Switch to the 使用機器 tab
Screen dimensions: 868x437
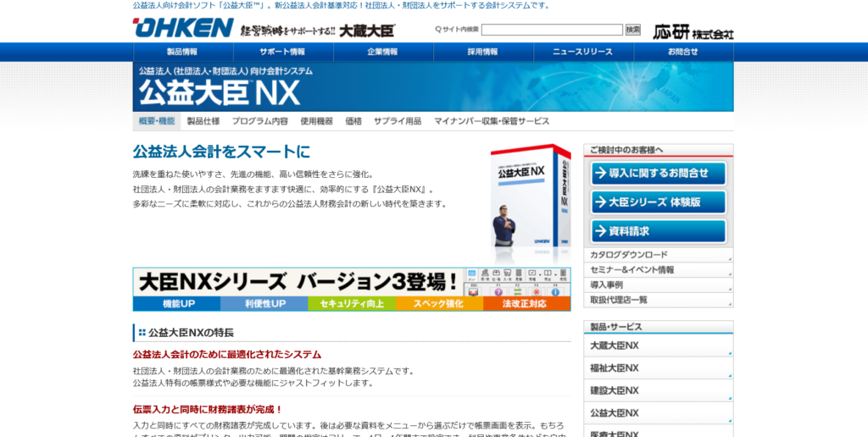pos(317,121)
